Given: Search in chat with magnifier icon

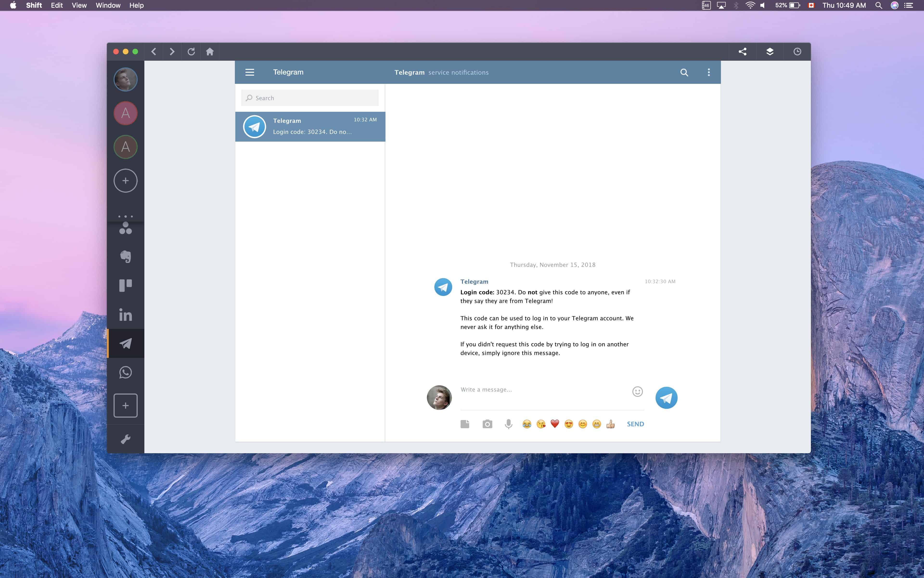Looking at the screenshot, I should 684,72.
